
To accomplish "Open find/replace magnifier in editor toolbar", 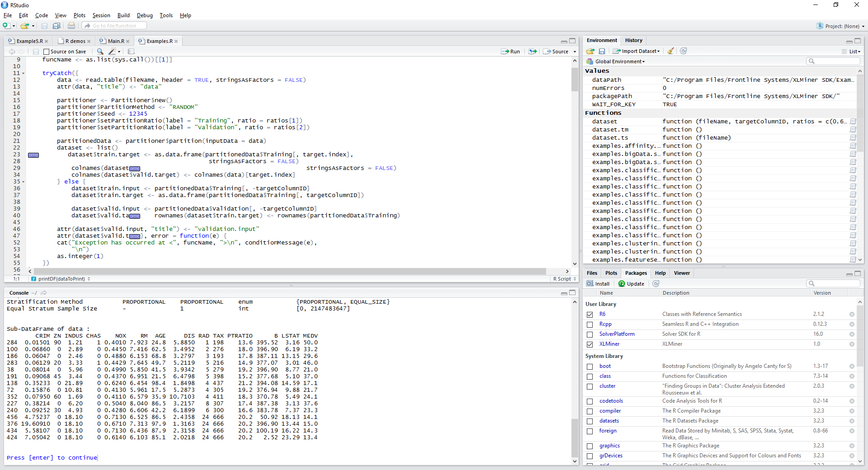I will click(x=100, y=52).
